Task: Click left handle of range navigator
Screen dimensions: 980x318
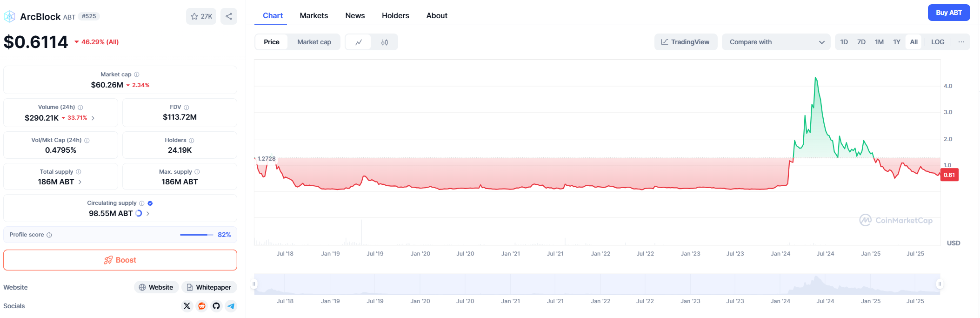Action: pyautogui.click(x=254, y=284)
